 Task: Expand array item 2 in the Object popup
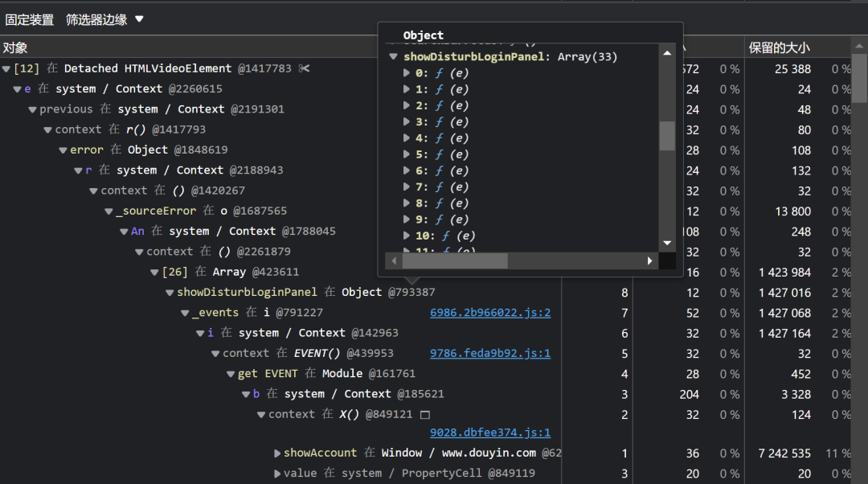coord(407,105)
